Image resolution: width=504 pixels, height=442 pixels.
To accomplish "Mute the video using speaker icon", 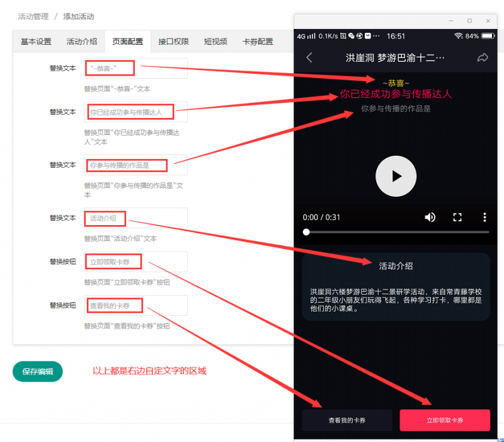I will tap(430, 217).
